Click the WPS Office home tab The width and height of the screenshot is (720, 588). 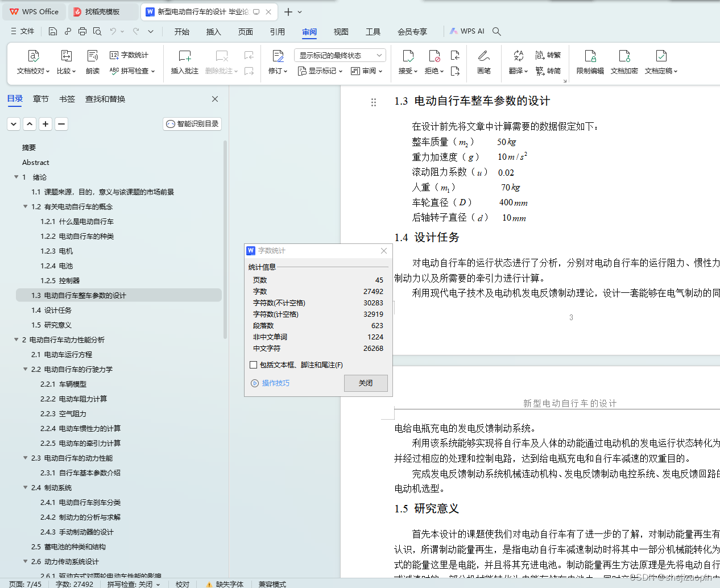35,12
